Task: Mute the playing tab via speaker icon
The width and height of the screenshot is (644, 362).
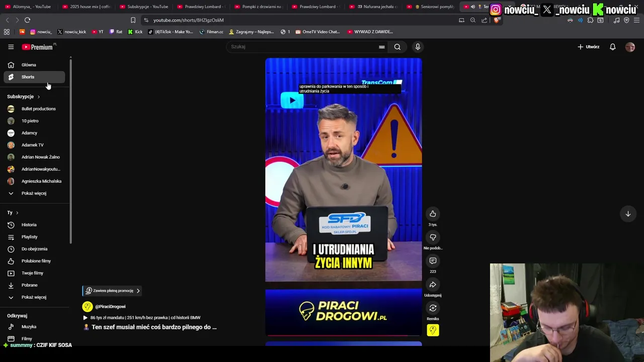Action: coord(472,7)
